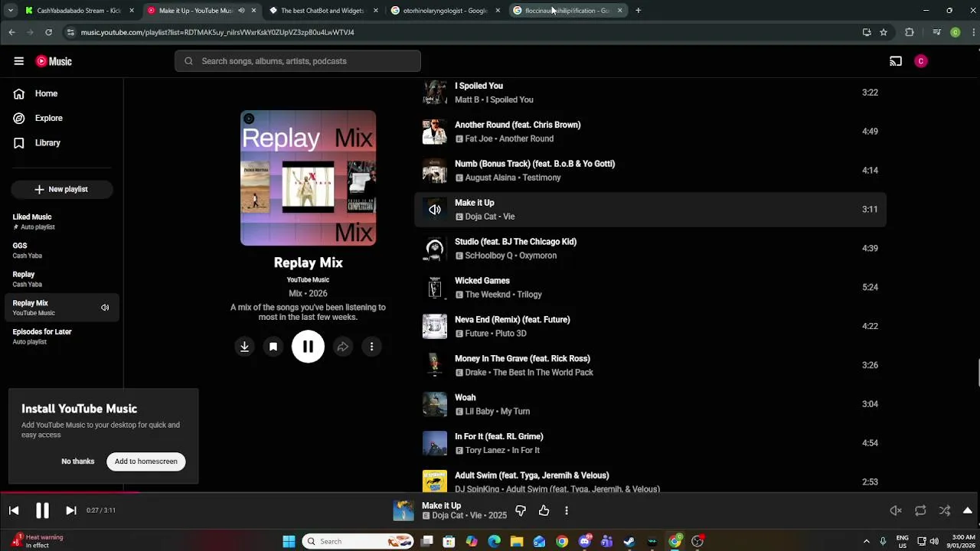Click the Cast to device icon
Viewport: 980px width, 551px height.
896,61
